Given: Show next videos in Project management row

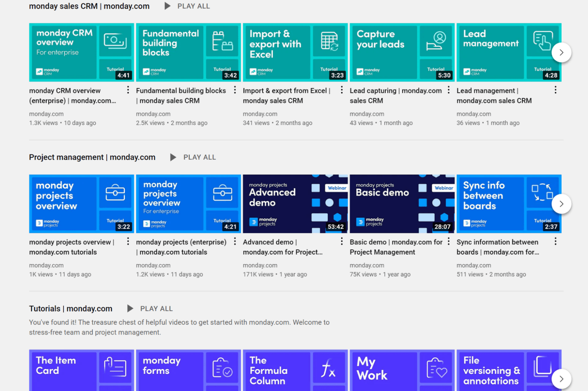Looking at the screenshot, I should [x=561, y=204].
